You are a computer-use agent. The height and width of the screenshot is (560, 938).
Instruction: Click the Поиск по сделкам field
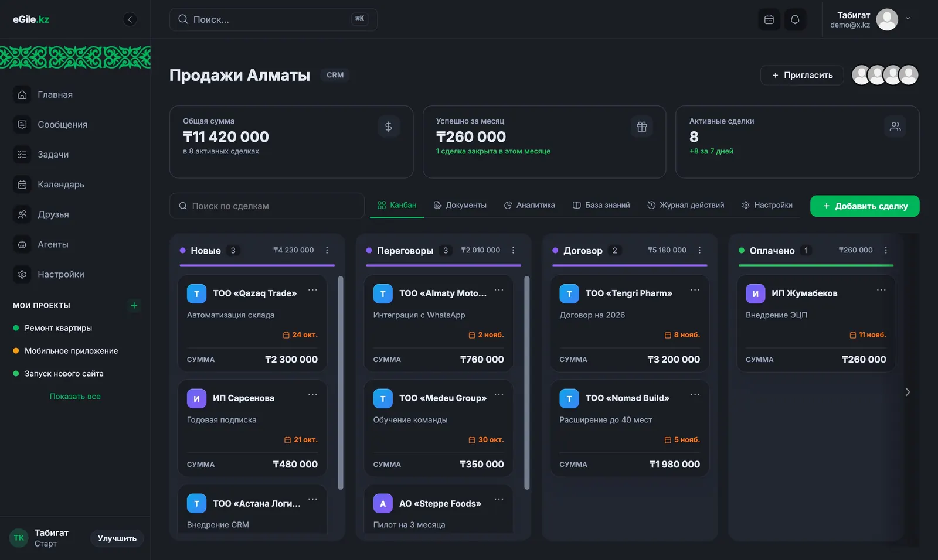267,206
